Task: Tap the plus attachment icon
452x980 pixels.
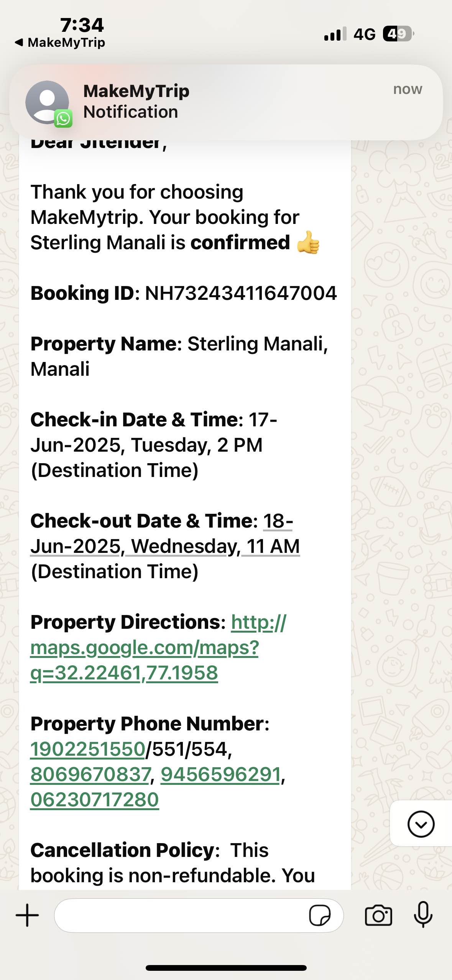Action: [x=27, y=915]
